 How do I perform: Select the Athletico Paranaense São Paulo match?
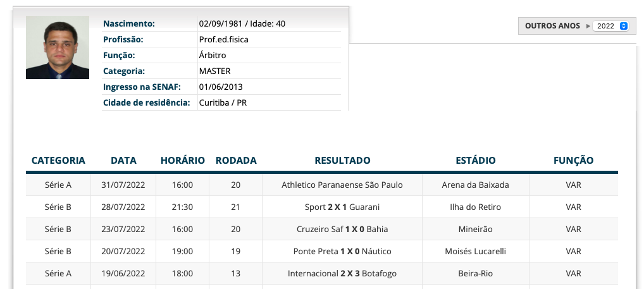342,185
